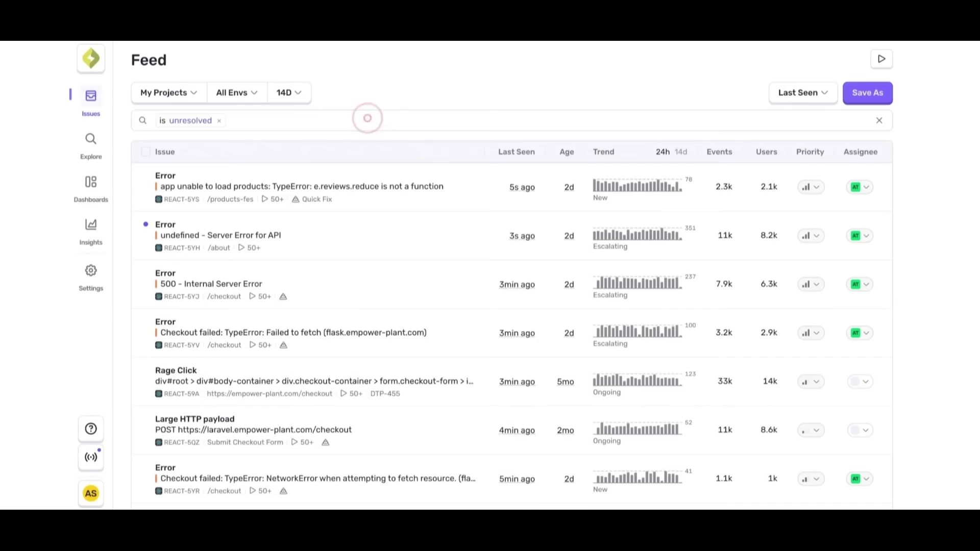Open the 500 - Internal Server Error issue
Screen dimensions: 980x551
tap(211, 284)
